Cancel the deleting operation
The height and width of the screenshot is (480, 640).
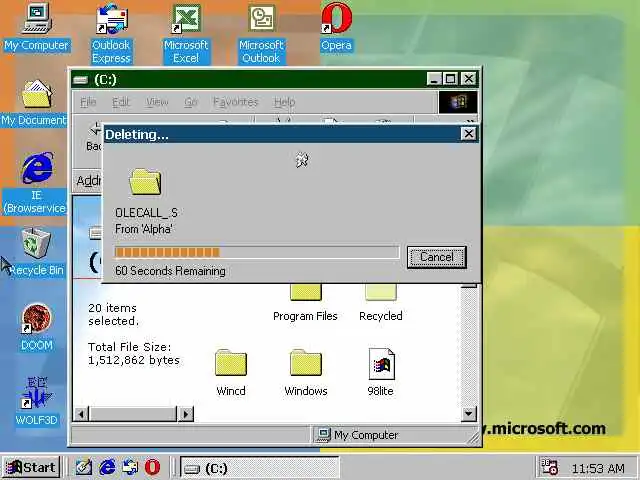pyautogui.click(x=436, y=257)
